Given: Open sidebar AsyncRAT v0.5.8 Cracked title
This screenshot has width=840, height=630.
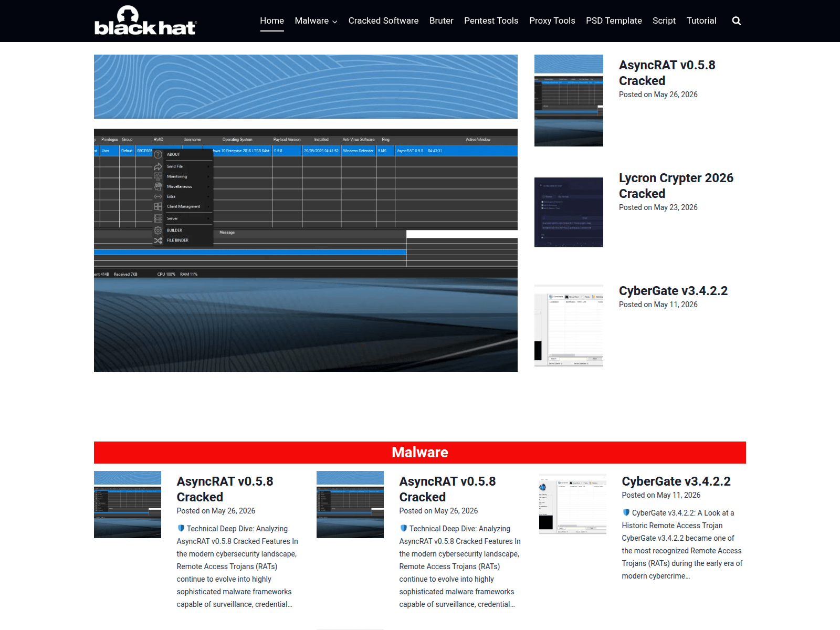Looking at the screenshot, I should pos(667,73).
